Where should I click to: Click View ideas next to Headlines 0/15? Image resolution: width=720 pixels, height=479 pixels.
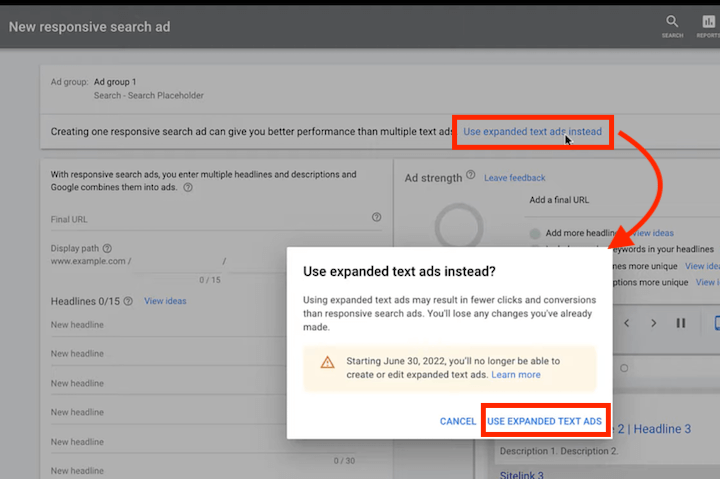[x=165, y=301]
